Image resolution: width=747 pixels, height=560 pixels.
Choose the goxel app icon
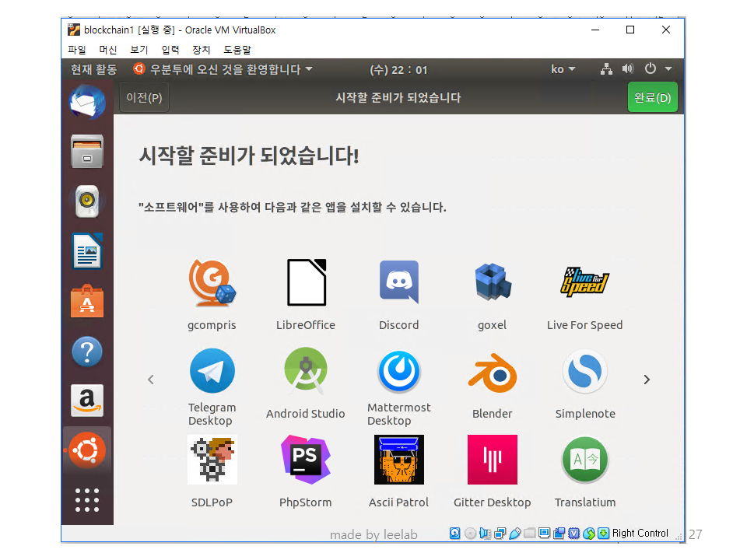tap(493, 282)
